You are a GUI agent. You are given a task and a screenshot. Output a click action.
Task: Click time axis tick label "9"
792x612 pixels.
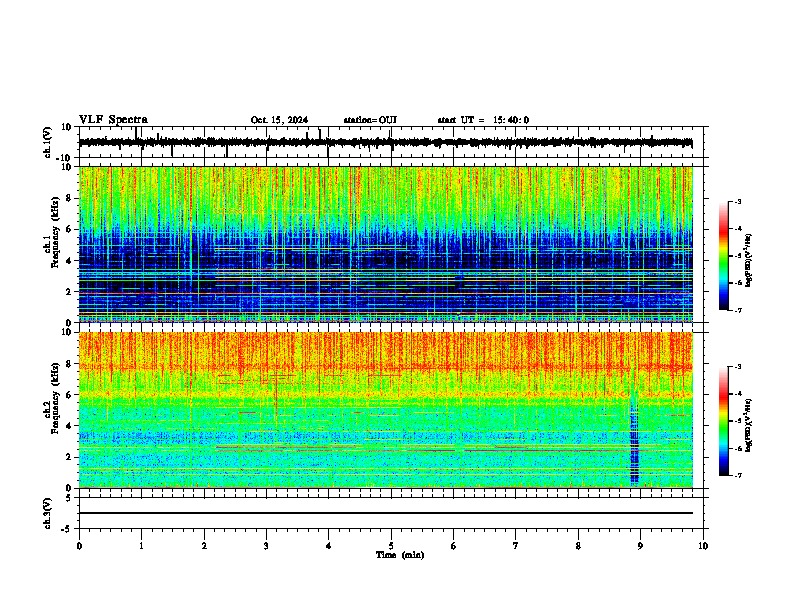pos(640,546)
